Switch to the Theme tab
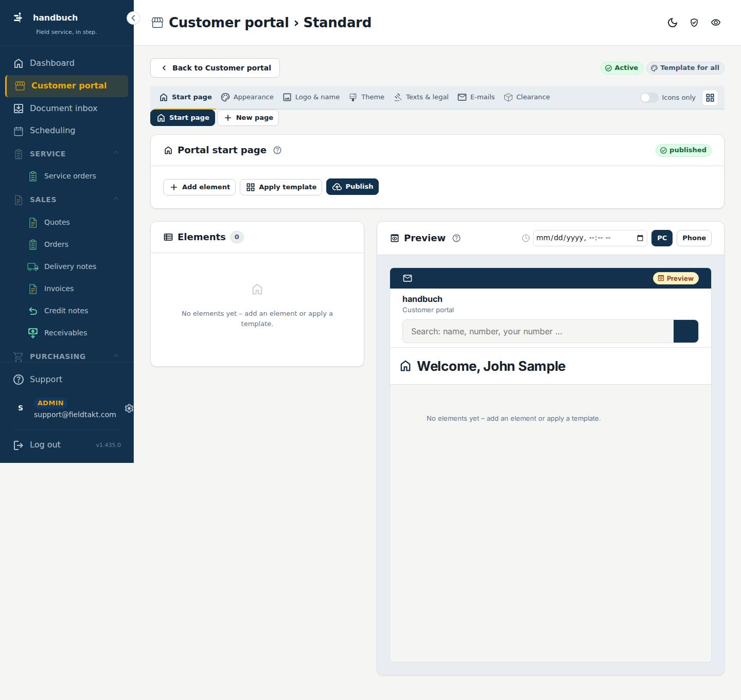 [367, 97]
